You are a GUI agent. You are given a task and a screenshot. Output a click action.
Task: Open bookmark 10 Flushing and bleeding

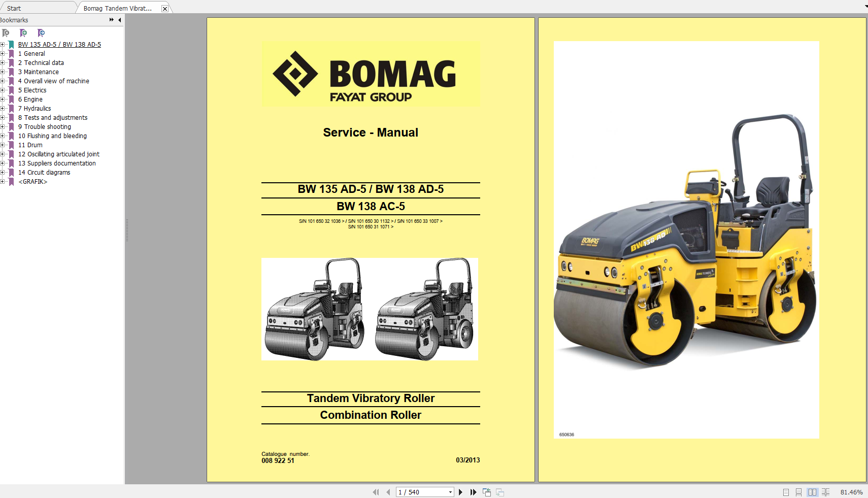pos(53,136)
